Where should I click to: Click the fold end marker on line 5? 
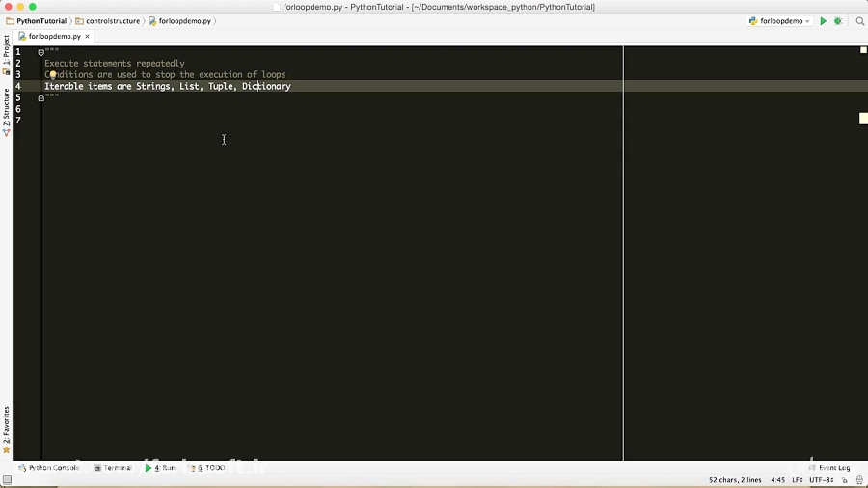(41, 97)
